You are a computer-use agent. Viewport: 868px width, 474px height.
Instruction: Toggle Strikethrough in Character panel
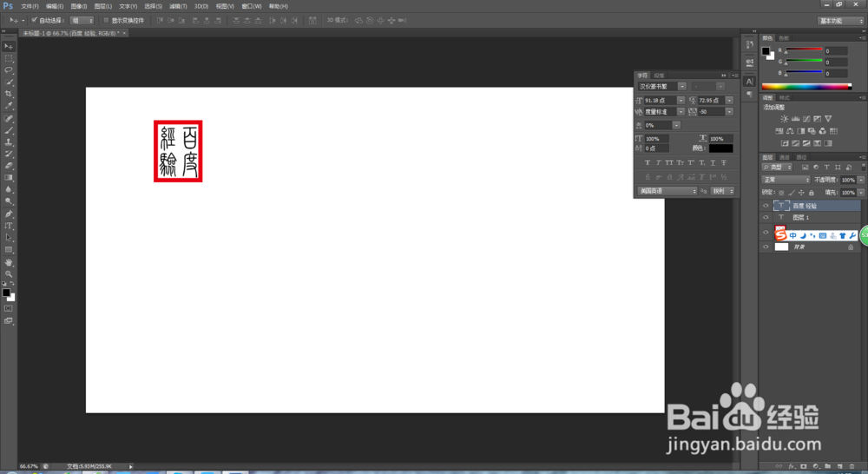[x=724, y=163]
